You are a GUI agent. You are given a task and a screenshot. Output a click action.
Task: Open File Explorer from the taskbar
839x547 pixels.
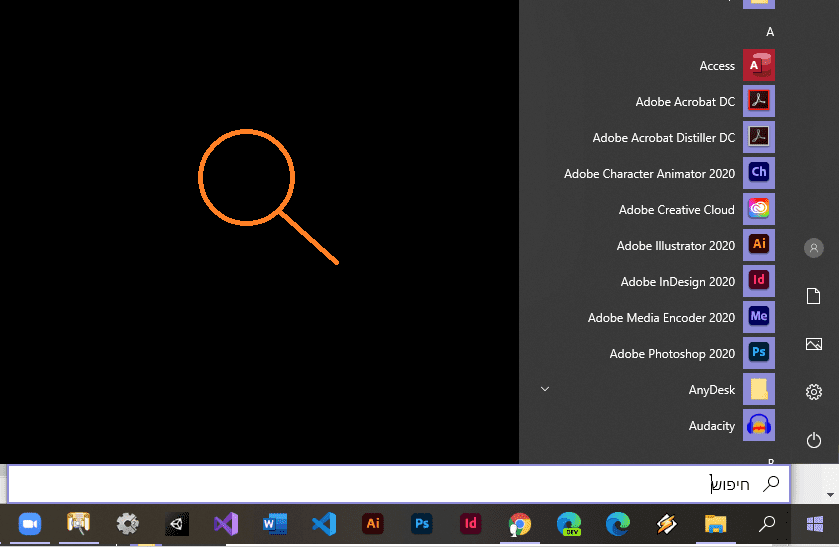click(x=715, y=524)
